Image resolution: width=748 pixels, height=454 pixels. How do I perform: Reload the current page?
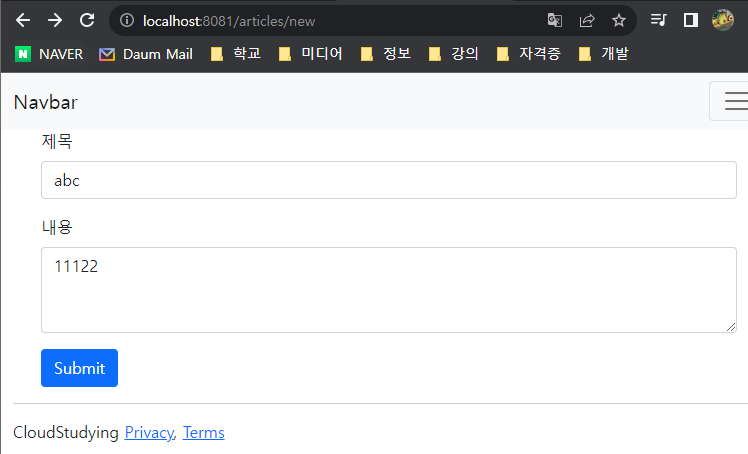click(x=87, y=21)
